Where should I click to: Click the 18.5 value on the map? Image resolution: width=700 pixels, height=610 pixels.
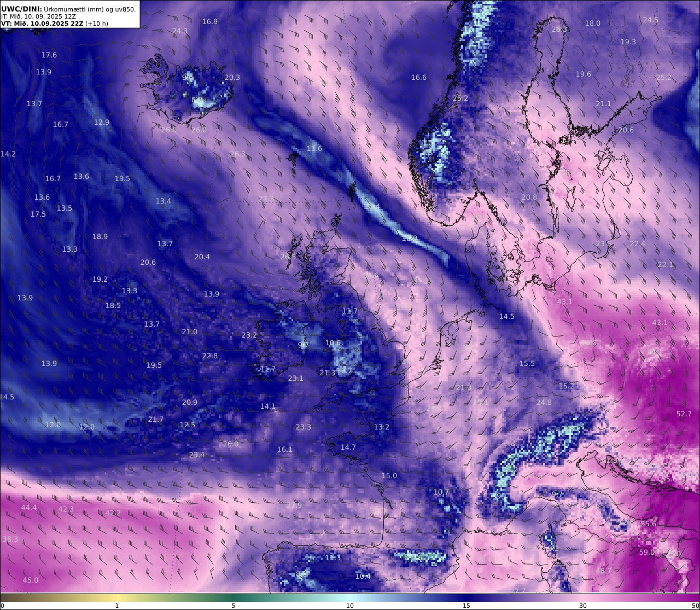(x=113, y=305)
